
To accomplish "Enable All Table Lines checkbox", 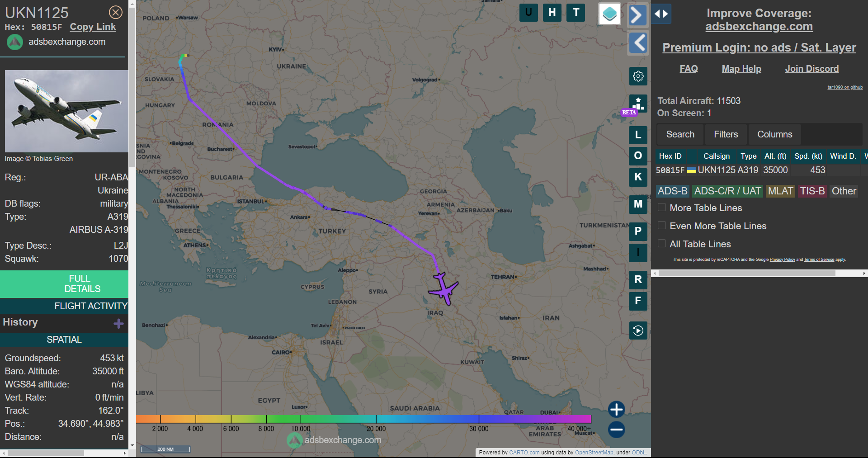I will (x=662, y=244).
